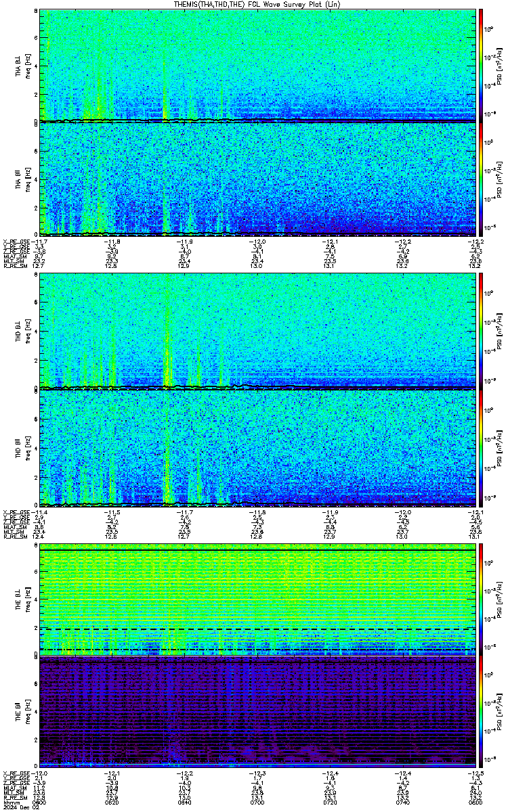Click the X_RE_GSE value -12.3
Screen dimensions: 508x812
[x=257, y=773]
